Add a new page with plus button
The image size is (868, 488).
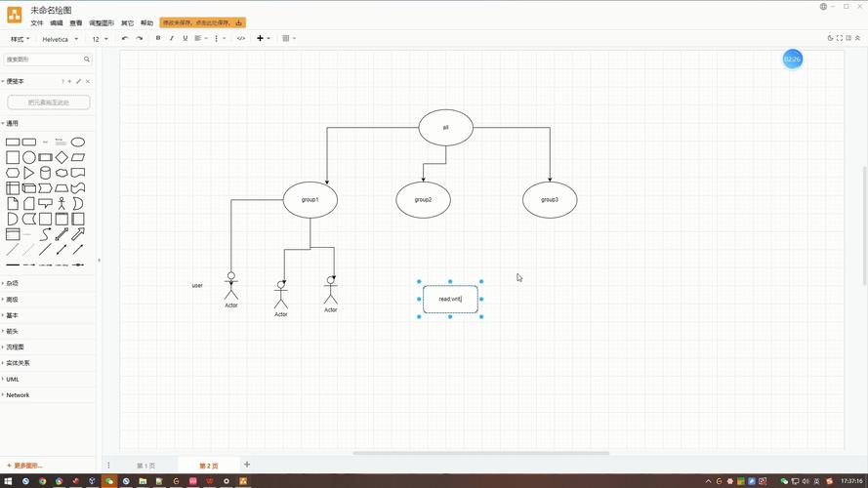pyautogui.click(x=247, y=465)
